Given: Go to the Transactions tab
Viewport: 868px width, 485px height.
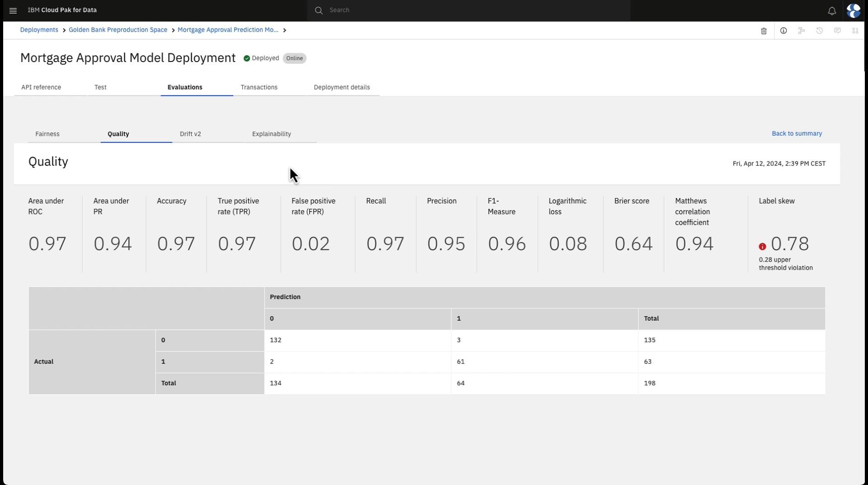Looking at the screenshot, I should point(259,87).
